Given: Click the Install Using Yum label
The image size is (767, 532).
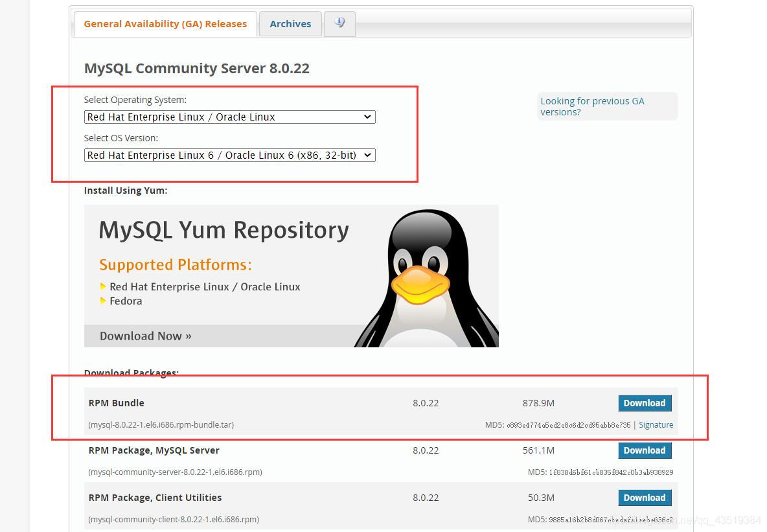Looking at the screenshot, I should pos(126,191).
